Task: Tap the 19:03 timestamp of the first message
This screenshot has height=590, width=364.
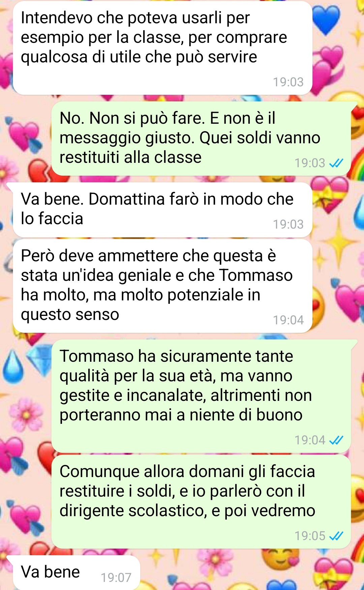Action: tap(288, 82)
